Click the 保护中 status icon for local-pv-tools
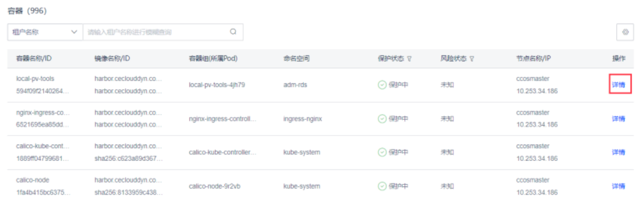The width and height of the screenshot is (644, 215). point(382,85)
